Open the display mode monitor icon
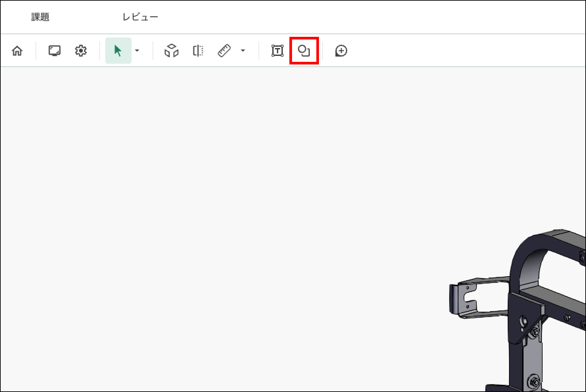Screen dimensions: 586x392 tap(54, 51)
